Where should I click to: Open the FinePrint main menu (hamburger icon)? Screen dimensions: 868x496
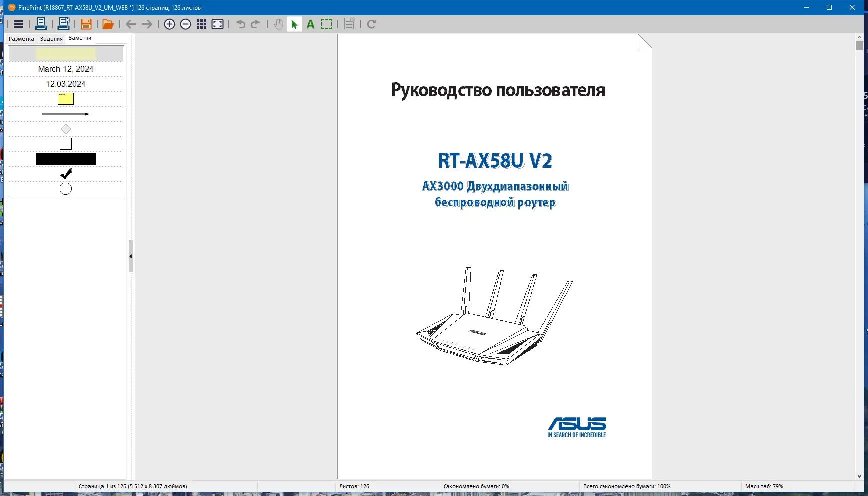pyautogui.click(x=18, y=24)
